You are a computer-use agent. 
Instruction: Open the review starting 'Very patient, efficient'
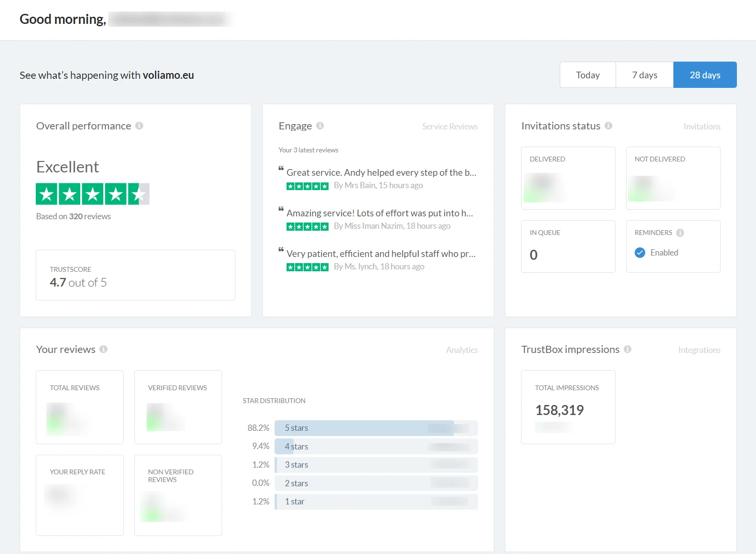click(381, 254)
